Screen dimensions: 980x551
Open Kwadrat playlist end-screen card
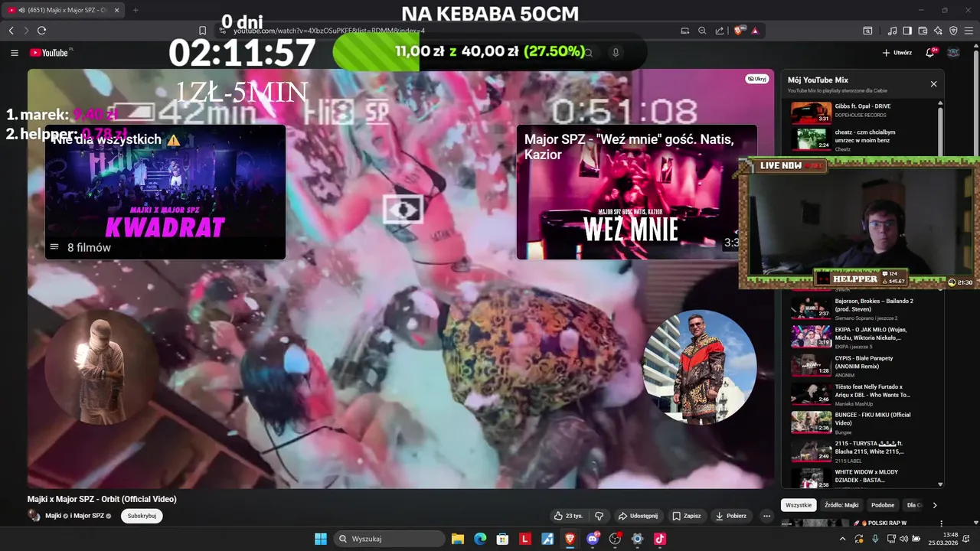point(165,192)
